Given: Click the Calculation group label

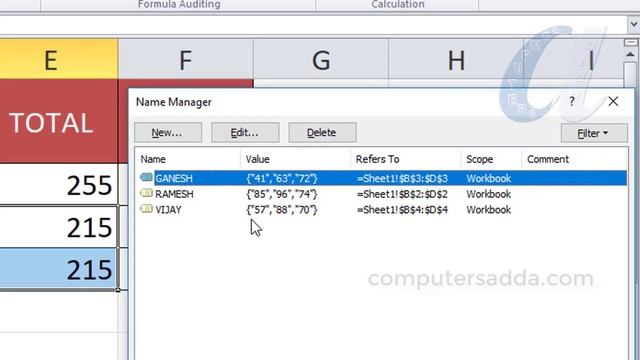Looking at the screenshot, I should (x=398, y=4).
